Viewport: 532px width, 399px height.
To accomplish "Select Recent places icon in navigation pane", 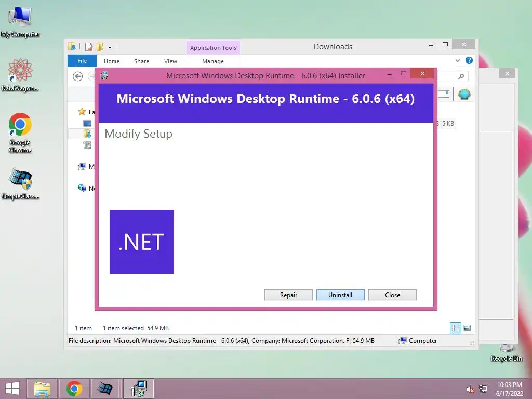I will [87, 145].
